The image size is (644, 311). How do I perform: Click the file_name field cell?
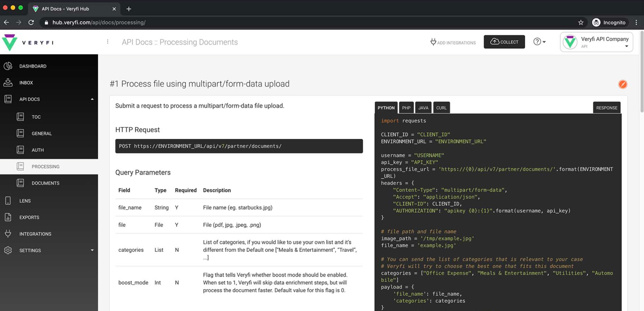pyautogui.click(x=130, y=208)
